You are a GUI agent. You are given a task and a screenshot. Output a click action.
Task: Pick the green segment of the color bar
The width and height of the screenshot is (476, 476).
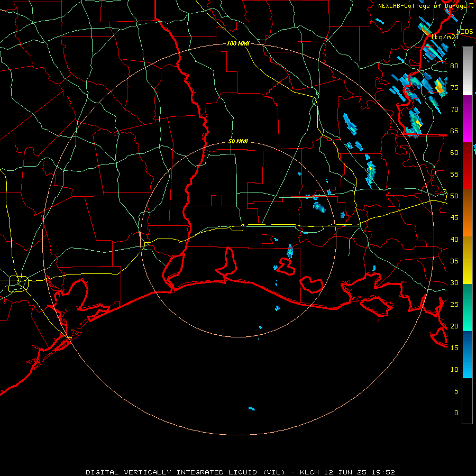(x=467, y=307)
